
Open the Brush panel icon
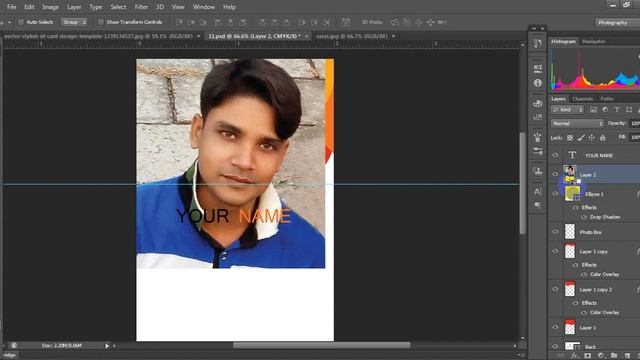pos(538,137)
